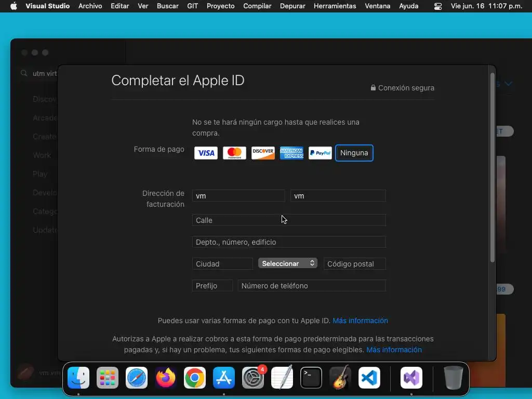
Task: Open Más información link about payment methods
Action: (360, 321)
